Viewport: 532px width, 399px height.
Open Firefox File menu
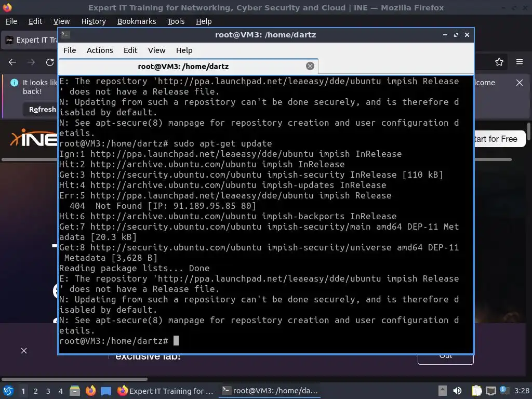pyautogui.click(x=11, y=21)
